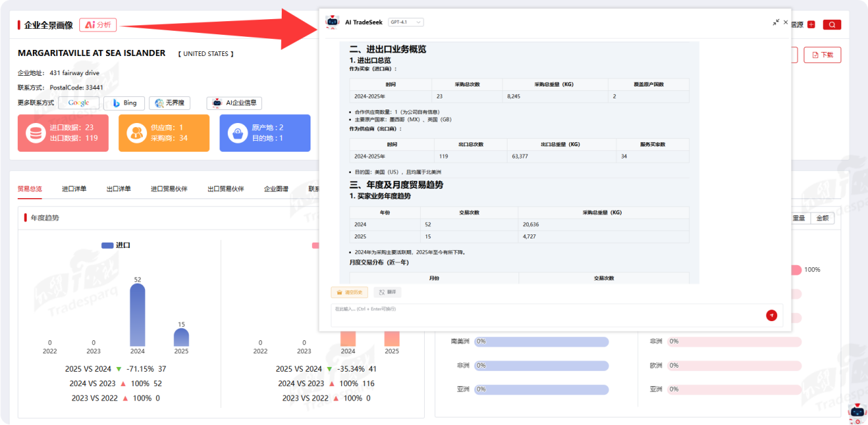Search the company on Google

(x=79, y=103)
